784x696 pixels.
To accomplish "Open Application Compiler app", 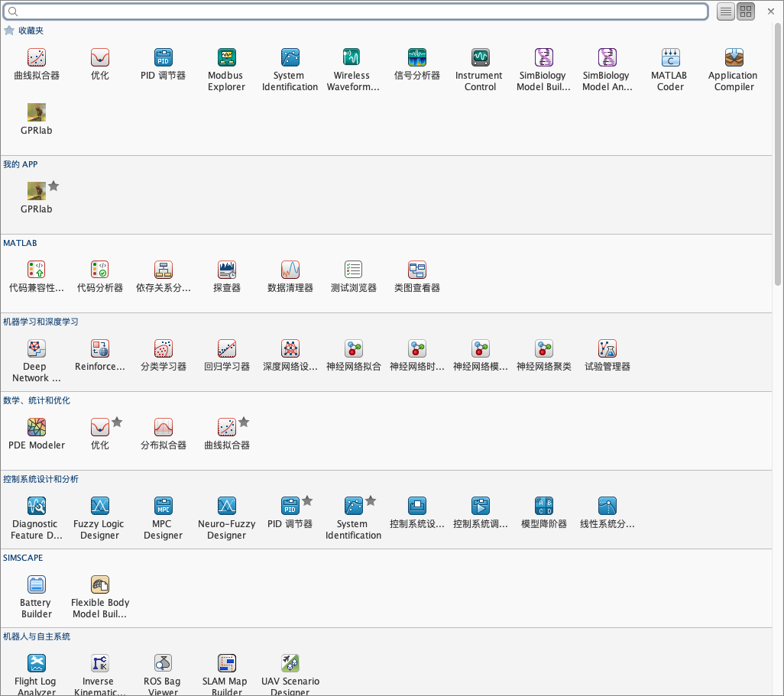I will [x=734, y=70].
